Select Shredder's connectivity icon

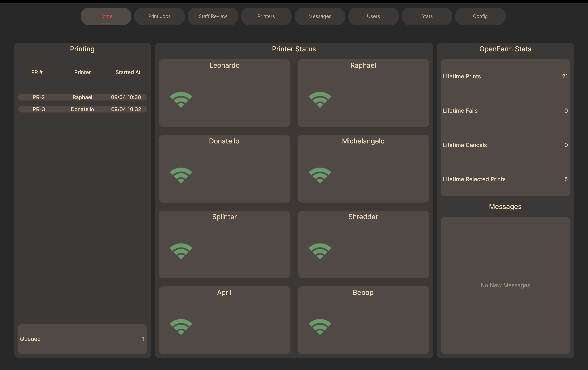tap(320, 251)
